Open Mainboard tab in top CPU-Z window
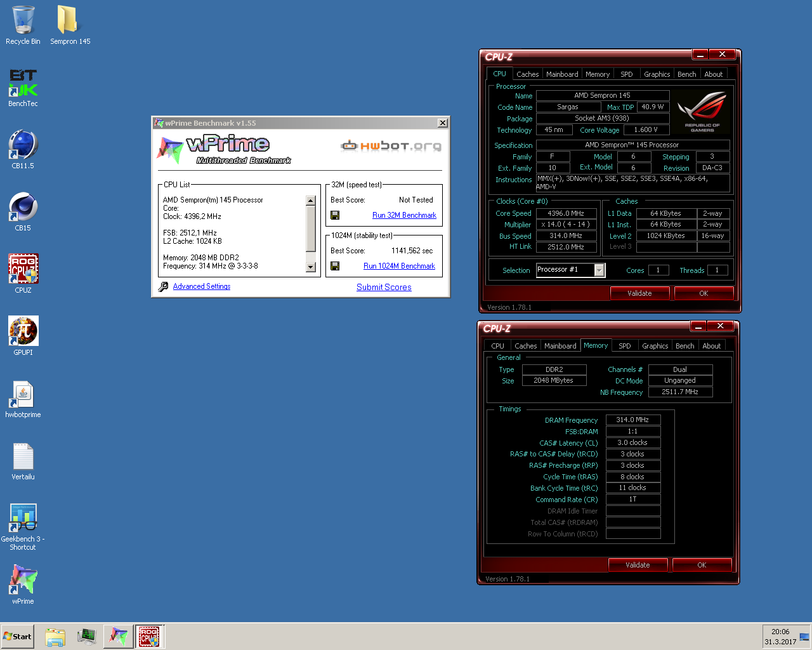812x650 pixels. click(x=562, y=74)
